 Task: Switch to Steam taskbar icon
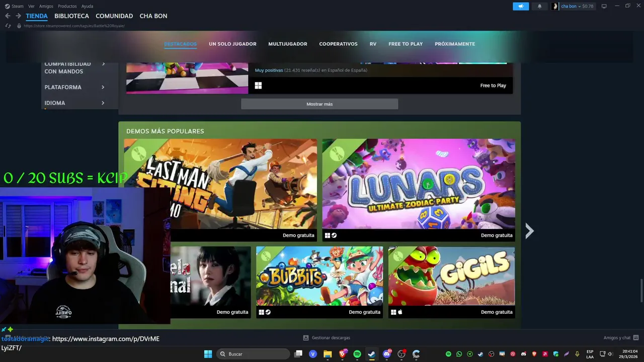[372, 354]
